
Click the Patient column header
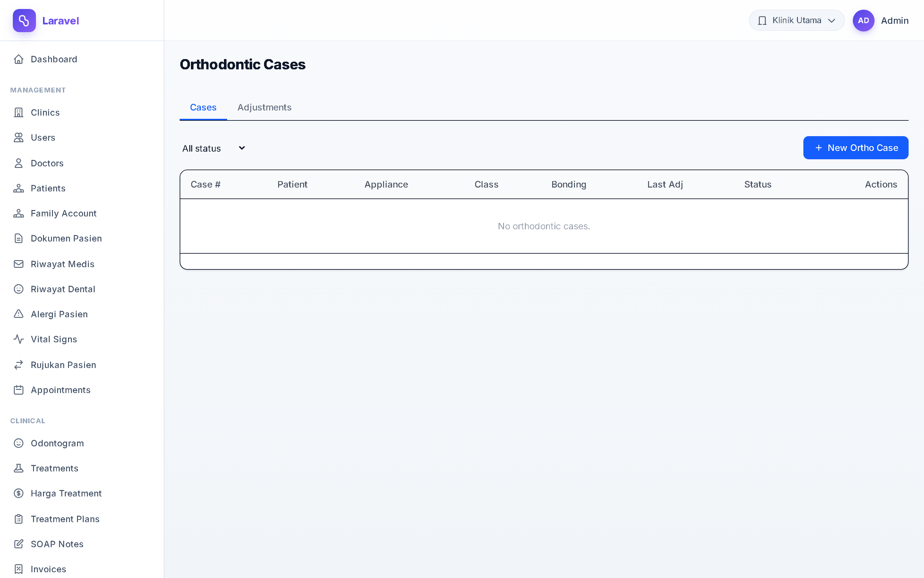[292, 185]
